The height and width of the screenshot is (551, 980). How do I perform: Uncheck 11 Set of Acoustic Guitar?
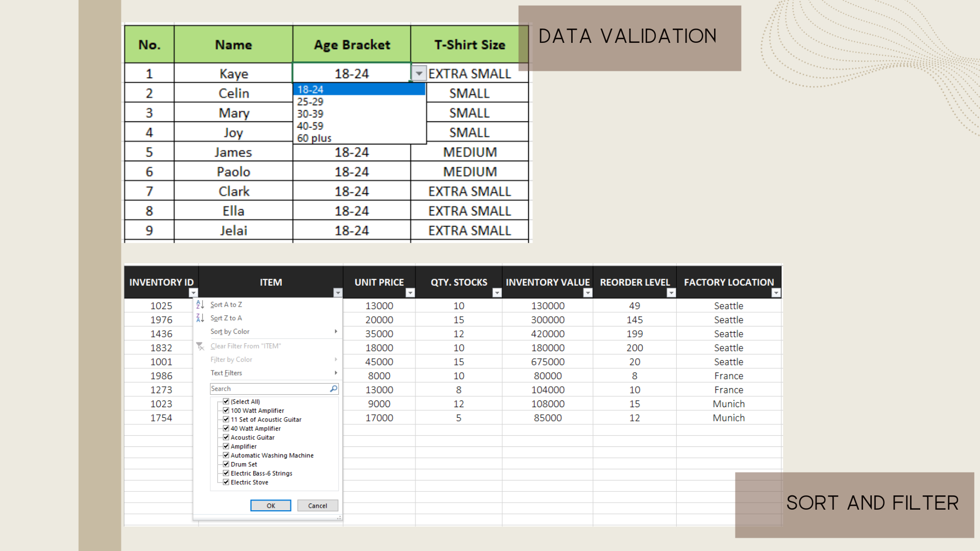[226, 419]
